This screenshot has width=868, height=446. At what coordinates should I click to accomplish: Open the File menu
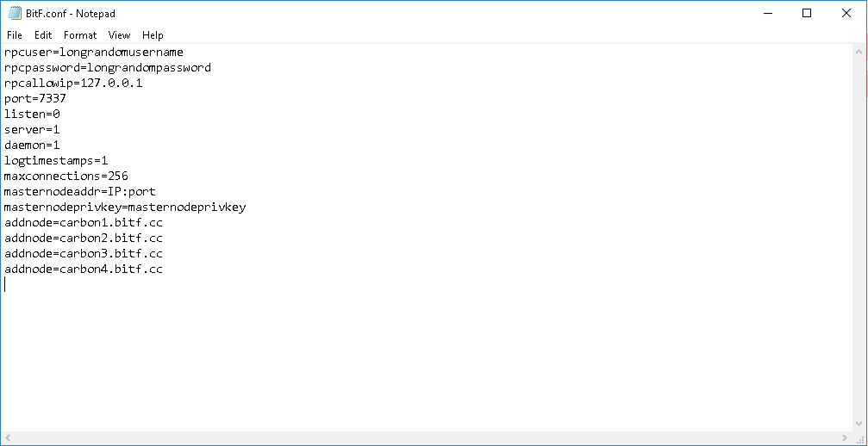[15, 34]
